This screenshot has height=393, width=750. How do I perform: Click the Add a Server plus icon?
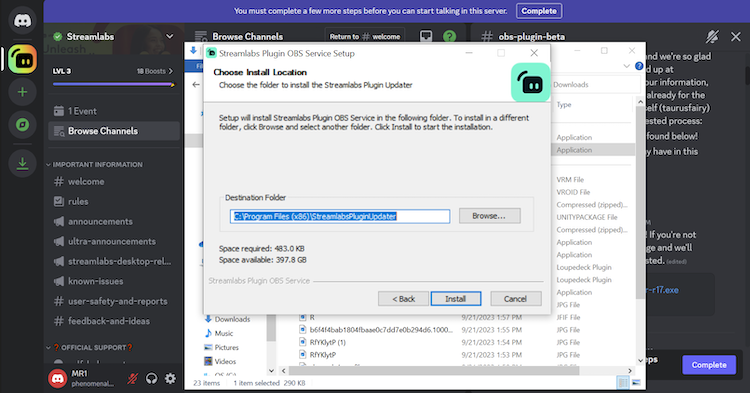pyautogui.click(x=22, y=92)
